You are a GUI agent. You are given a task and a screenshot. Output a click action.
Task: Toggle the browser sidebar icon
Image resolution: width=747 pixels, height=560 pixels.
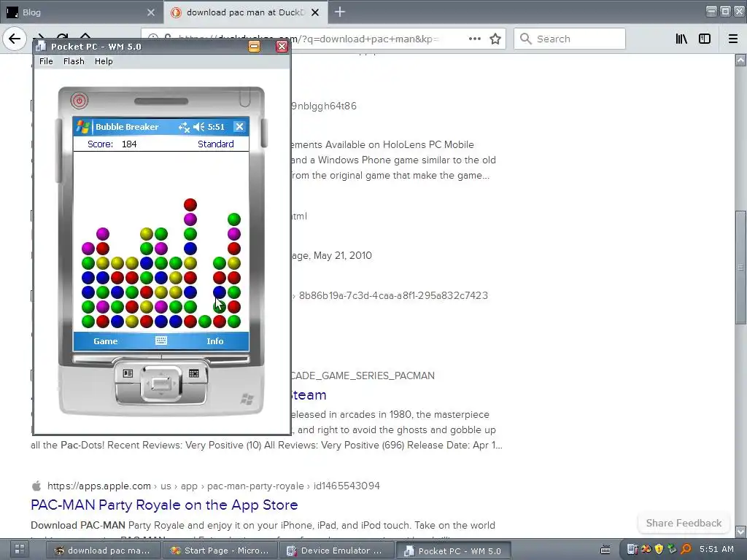click(x=705, y=39)
